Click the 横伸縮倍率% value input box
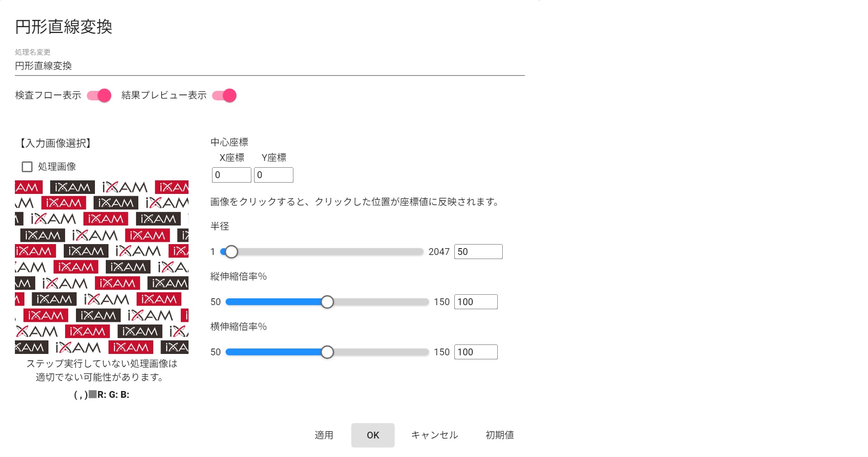Viewport: 868px width, 457px height. click(x=476, y=352)
